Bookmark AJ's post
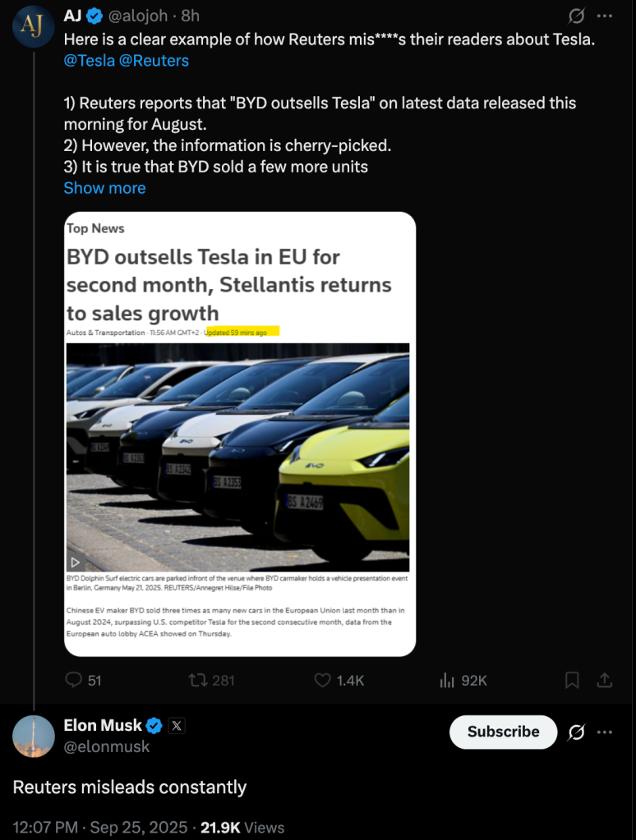 572,680
